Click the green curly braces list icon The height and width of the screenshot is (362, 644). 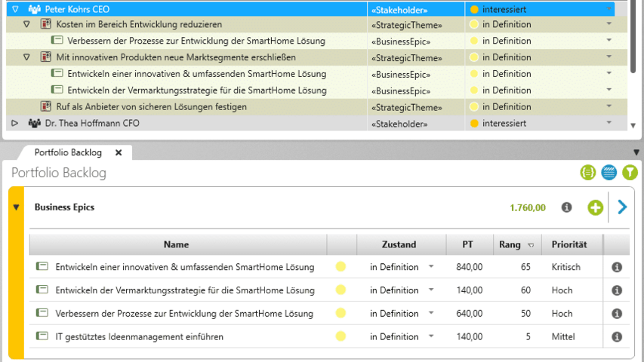coord(588,173)
